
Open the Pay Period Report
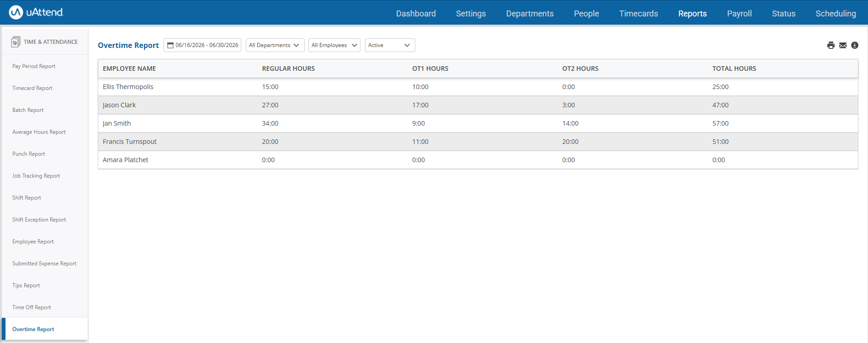(34, 66)
